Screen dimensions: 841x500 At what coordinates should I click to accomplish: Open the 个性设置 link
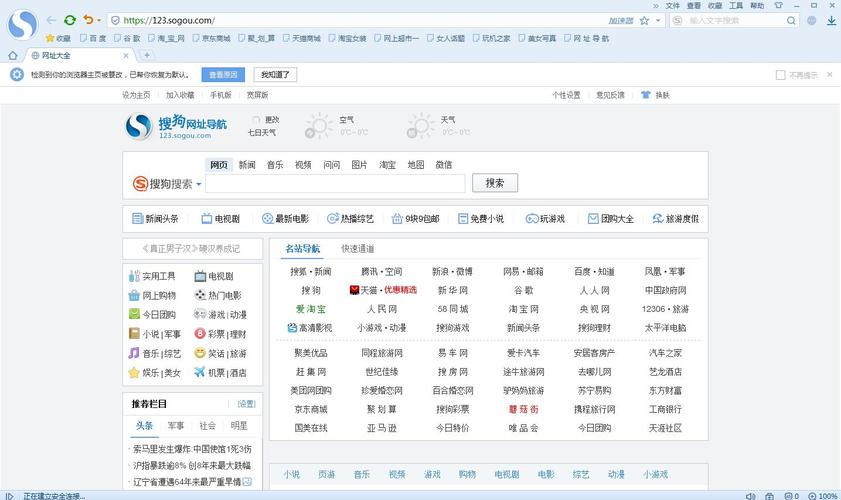566,95
